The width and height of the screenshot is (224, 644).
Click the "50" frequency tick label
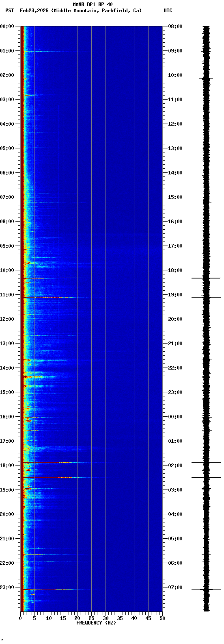pos(162,618)
